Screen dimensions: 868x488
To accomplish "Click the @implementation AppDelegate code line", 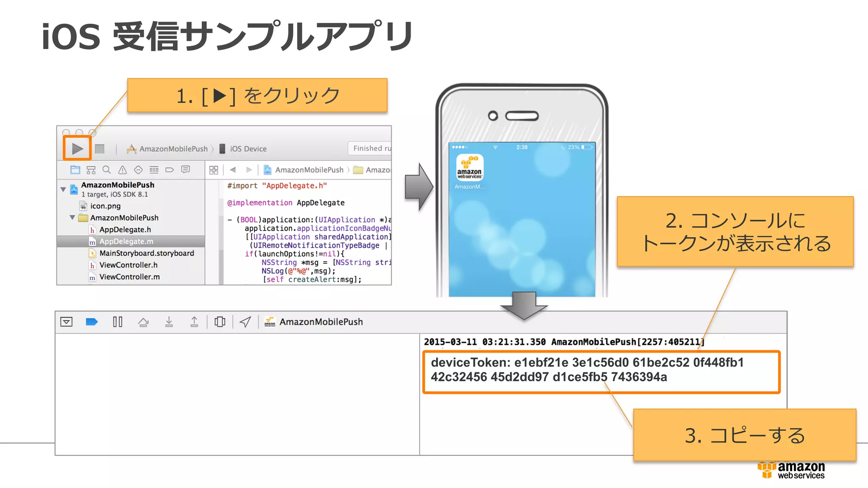I will pos(286,203).
